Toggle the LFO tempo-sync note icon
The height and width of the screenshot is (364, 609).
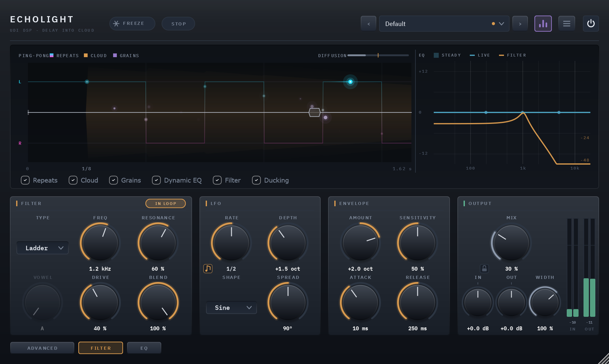208,268
